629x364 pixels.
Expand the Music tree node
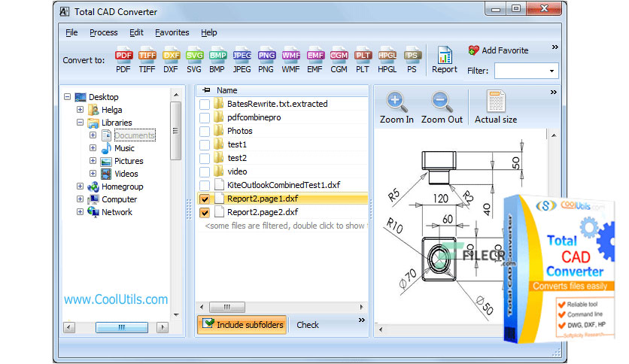click(x=93, y=148)
